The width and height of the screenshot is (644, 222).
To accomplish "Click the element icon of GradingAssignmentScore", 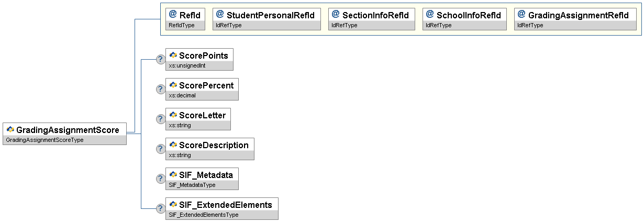I will coord(10,129).
